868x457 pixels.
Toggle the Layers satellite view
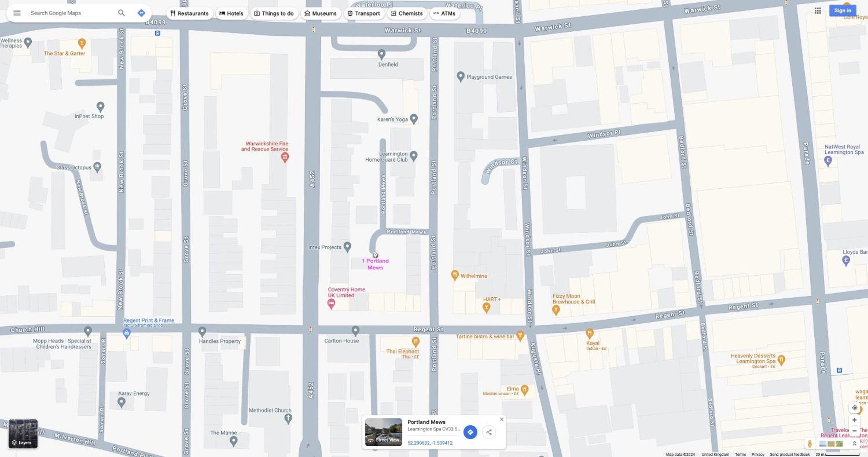tap(23, 434)
